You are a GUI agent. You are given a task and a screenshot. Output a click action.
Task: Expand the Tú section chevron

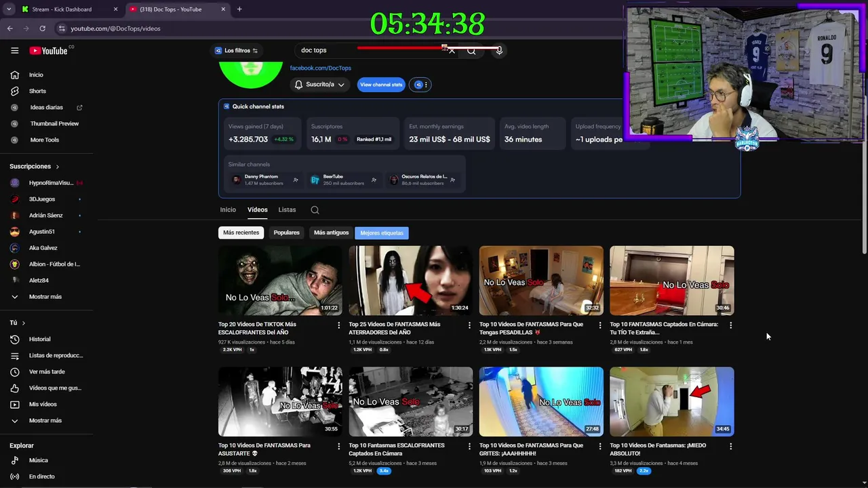click(x=24, y=323)
